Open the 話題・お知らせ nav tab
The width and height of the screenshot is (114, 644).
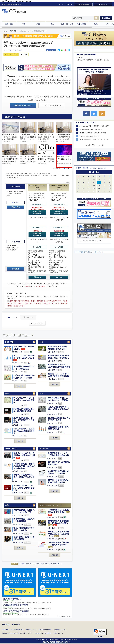[x=67, y=24]
